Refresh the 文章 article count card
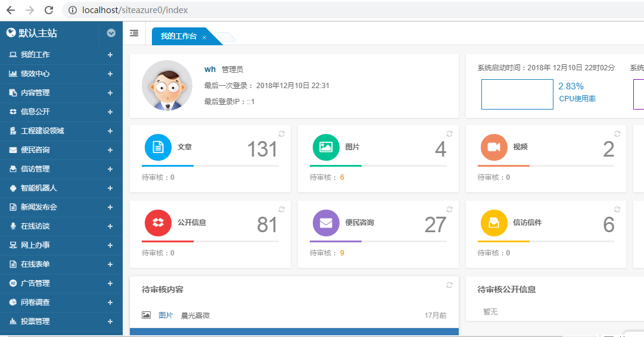644x337 pixels. pos(282,134)
